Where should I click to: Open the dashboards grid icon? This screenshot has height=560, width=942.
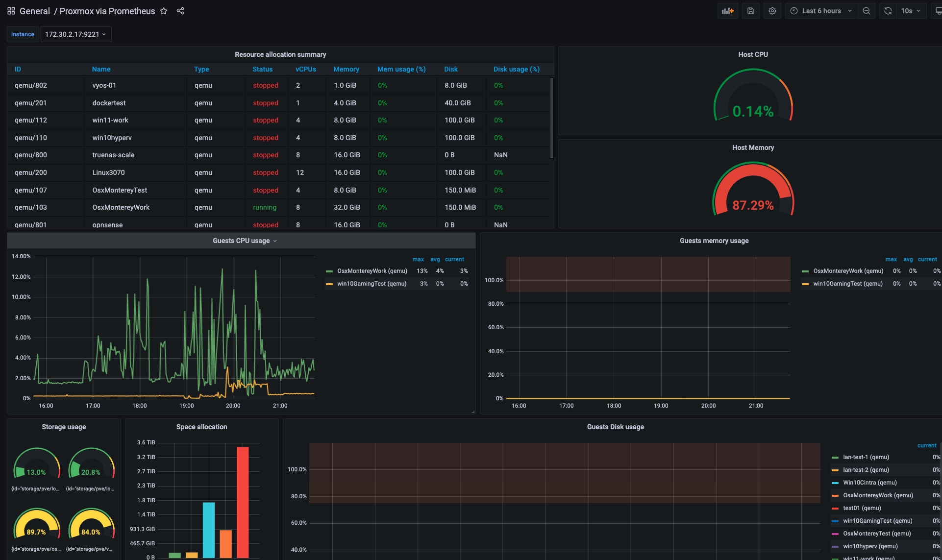pyautogui.click(x=11, y=11)
